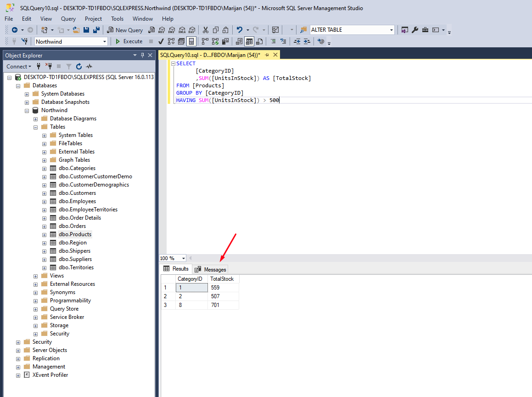The width and height of the screenshot is (532, 397).
Task: Click the Paste icon in toolbar
Action: (225, 30)
